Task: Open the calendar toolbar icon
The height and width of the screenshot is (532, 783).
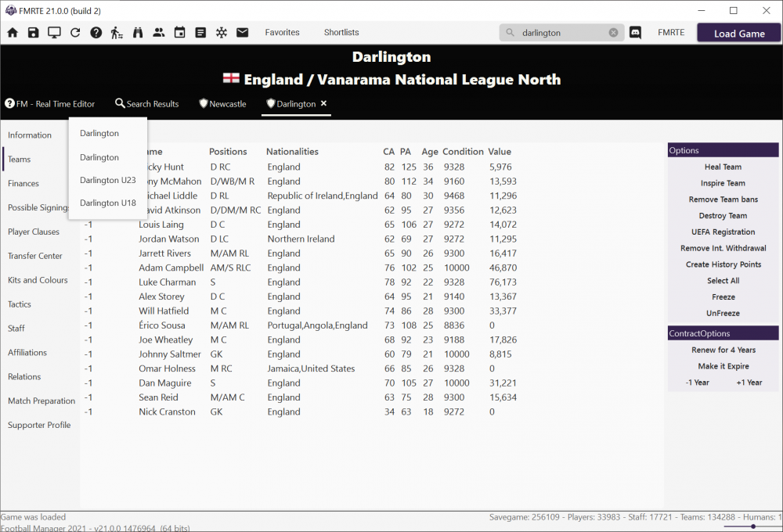Action: coord(180,33)
